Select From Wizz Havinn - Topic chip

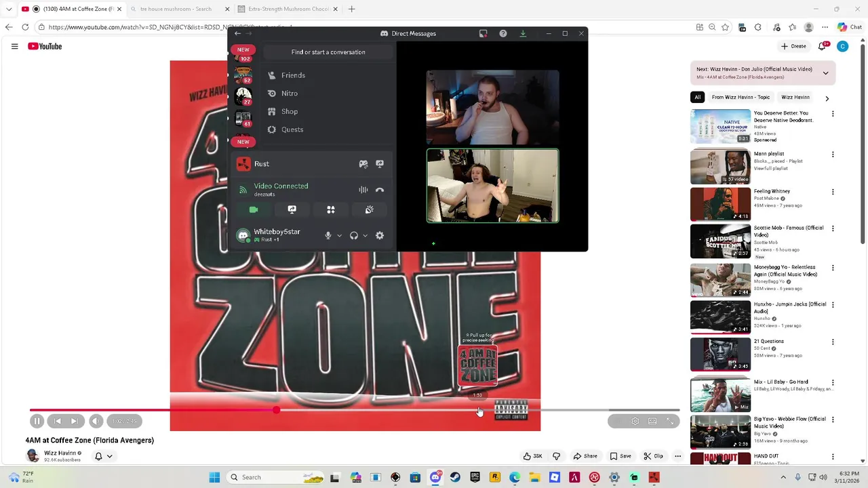coord(741,97)
